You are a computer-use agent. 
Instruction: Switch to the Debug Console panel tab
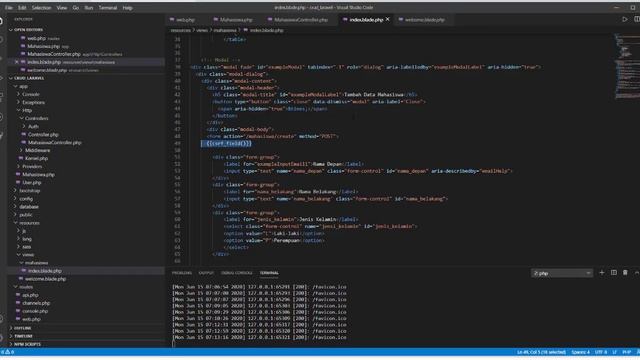(237, 273)
